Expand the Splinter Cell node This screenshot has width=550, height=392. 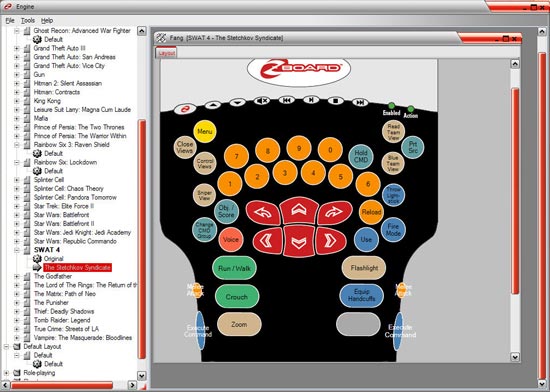17,180
